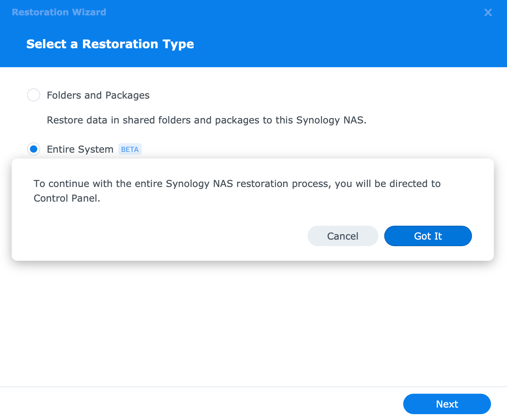Click the "Folders and Packages" option label
The width and height of the screenshot is (507, 420).
pos(98,95)
